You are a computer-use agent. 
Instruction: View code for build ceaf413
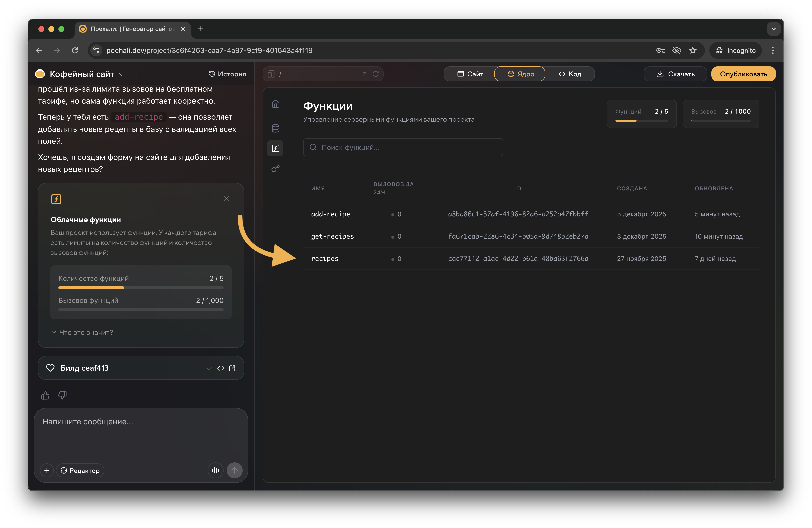point(221,368)
